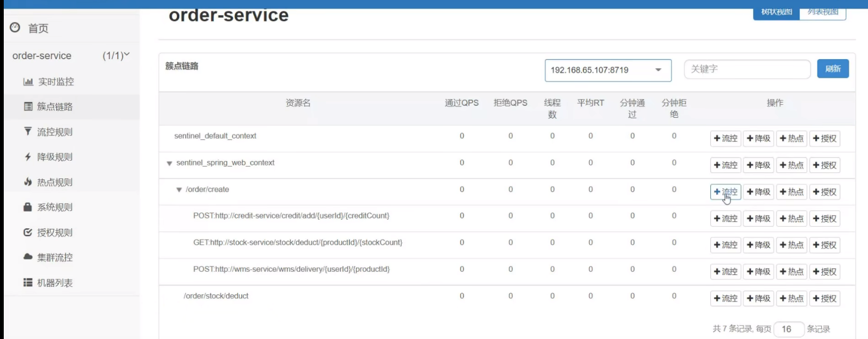Collapse the order-service sidebar group
The image size is (868, 339).
[72, 55]
